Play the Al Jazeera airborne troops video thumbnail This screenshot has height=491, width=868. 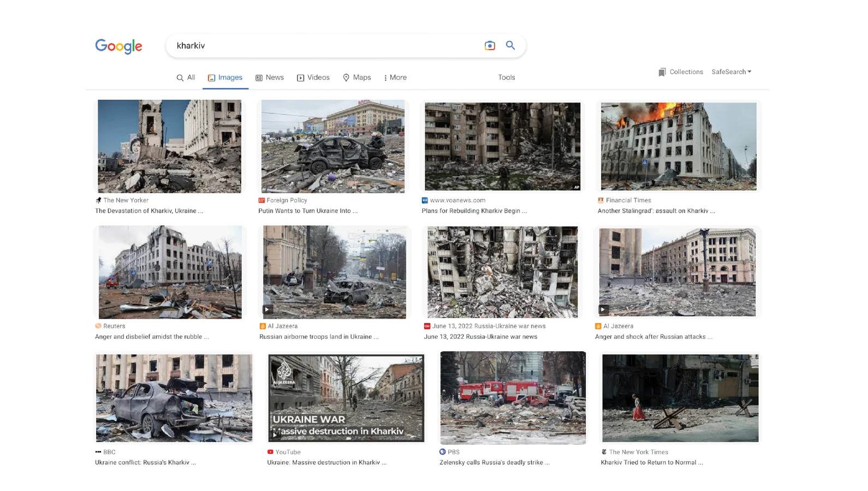click(267, 310)
